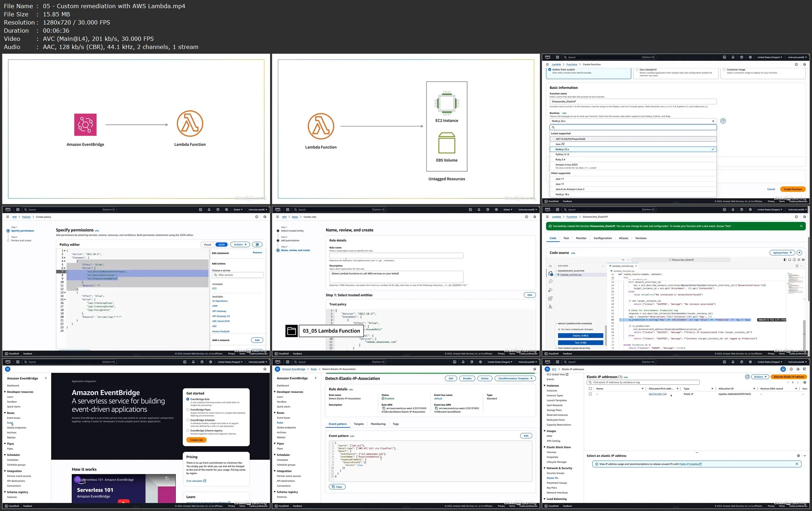Click Allocate Elastic IP address button

[x=789, y=377]
